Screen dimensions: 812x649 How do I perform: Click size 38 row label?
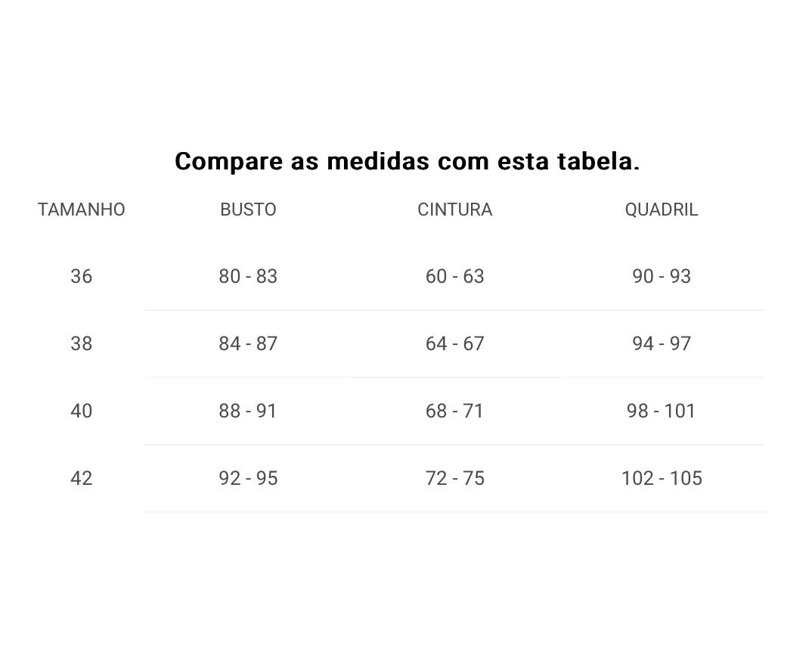(82, 343)
